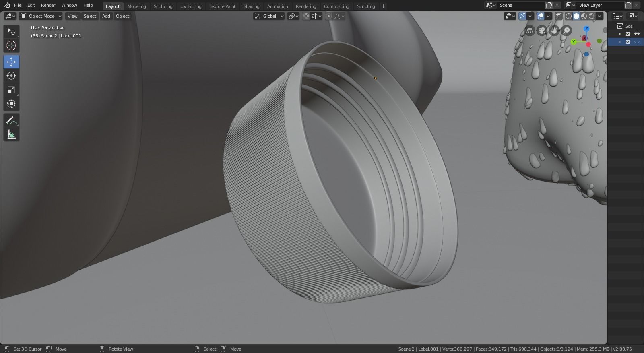644x353 pixels.
Task: Expand the gizmo options dropdown
Action: (x=530, y=16)
